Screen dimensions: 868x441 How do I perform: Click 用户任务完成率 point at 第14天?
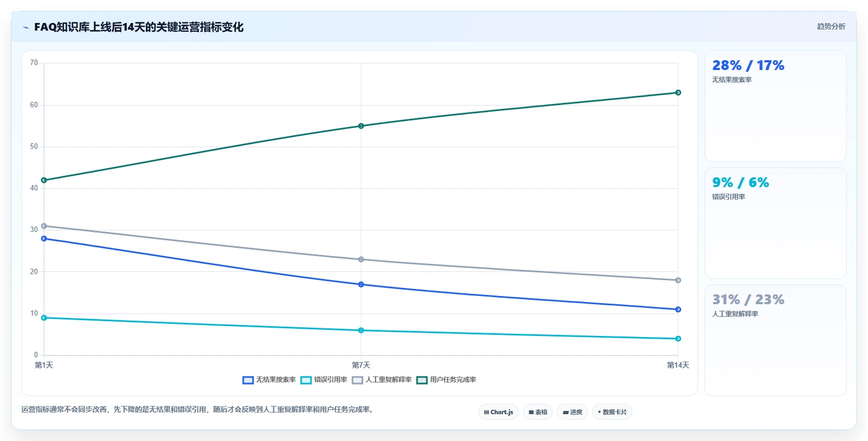click(x=678, y=92)
